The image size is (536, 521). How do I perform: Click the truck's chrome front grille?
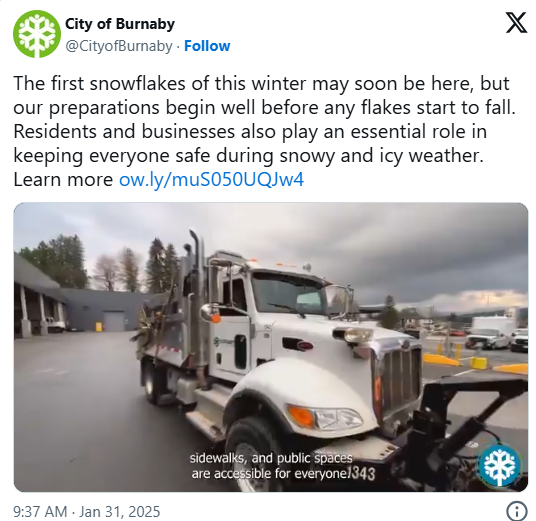pyautogui.click(x=400, y=377)
